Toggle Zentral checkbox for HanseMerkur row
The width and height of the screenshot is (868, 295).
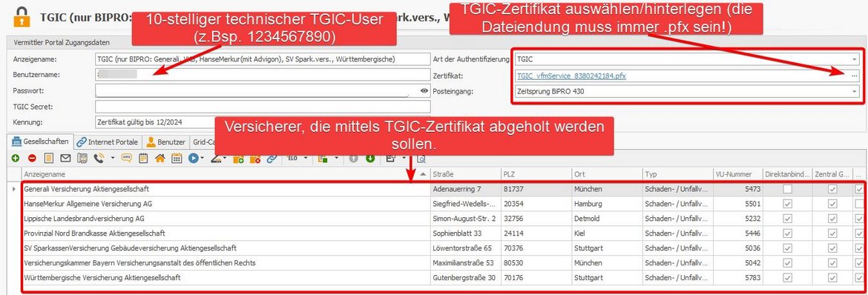pos(832,205)
